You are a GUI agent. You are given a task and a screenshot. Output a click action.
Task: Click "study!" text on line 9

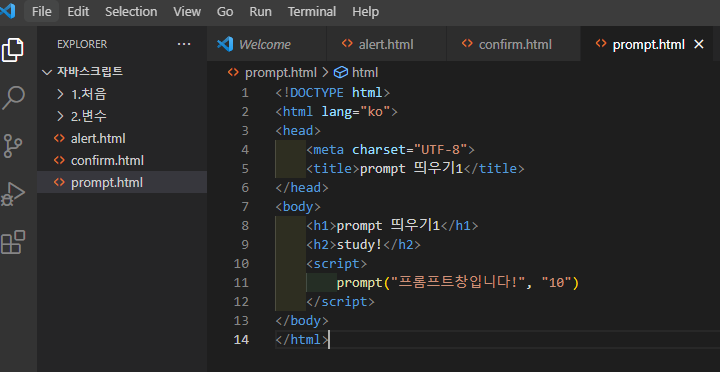(x=360, y=245)
